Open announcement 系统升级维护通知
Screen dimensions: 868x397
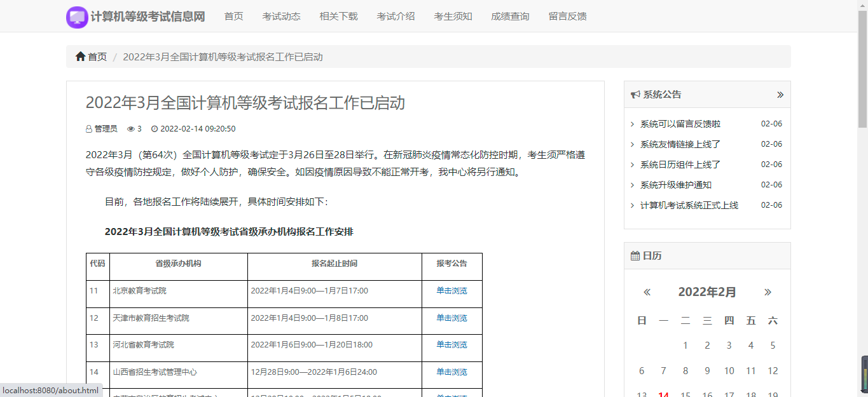676,185
